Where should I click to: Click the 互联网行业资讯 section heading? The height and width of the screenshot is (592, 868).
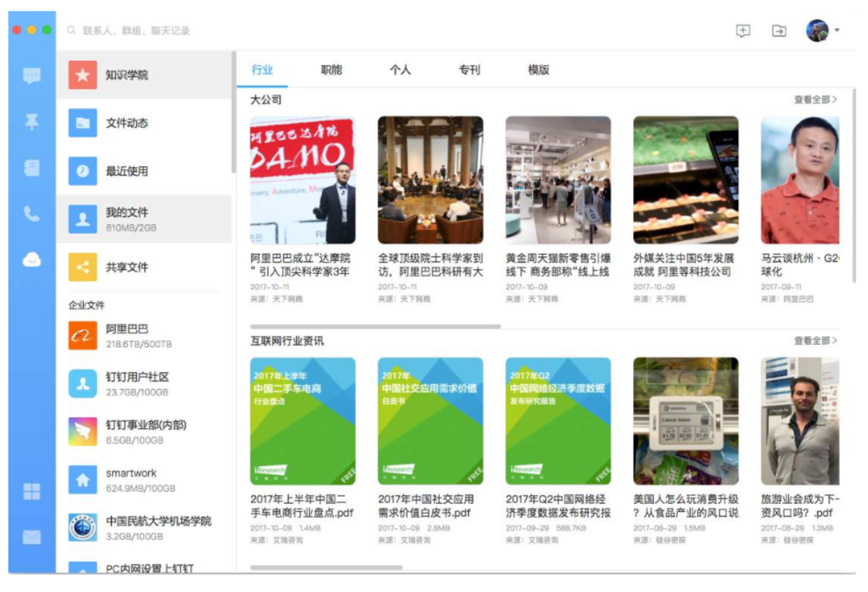pyautogui.click(x=287, y=340)
